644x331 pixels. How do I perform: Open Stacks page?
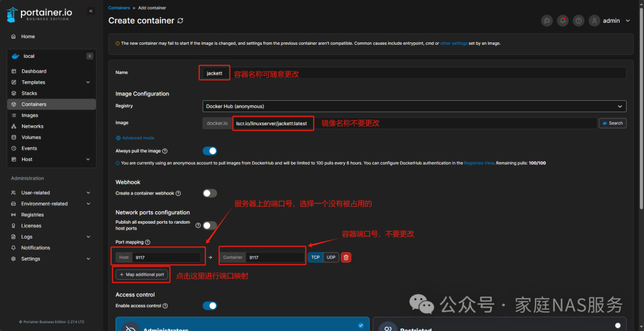point(29,94)
